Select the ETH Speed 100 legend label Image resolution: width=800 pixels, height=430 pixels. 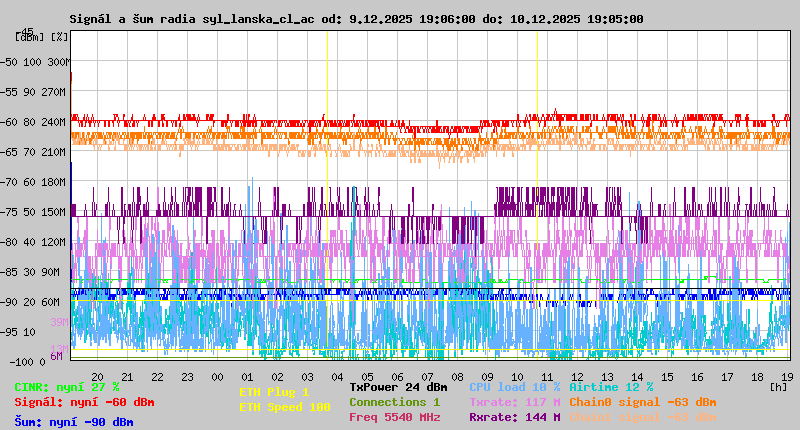(284, 407)
